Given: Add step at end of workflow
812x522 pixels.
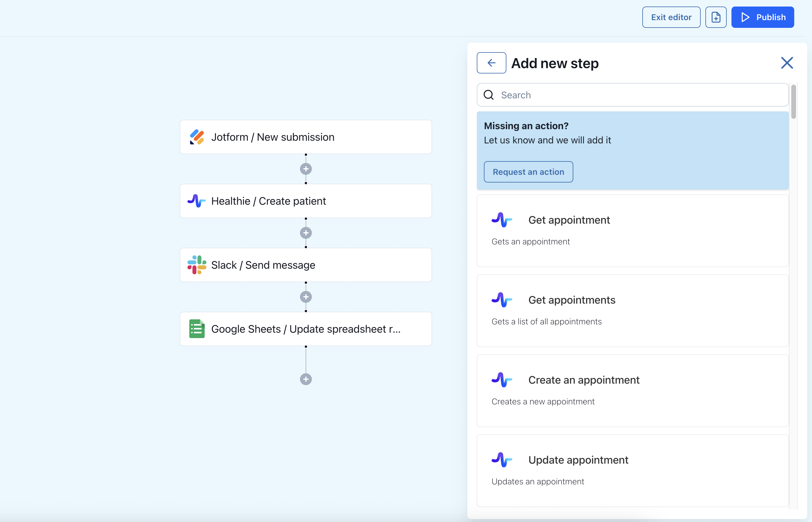Looking at the screenshot, I should [x=306, y=379].
